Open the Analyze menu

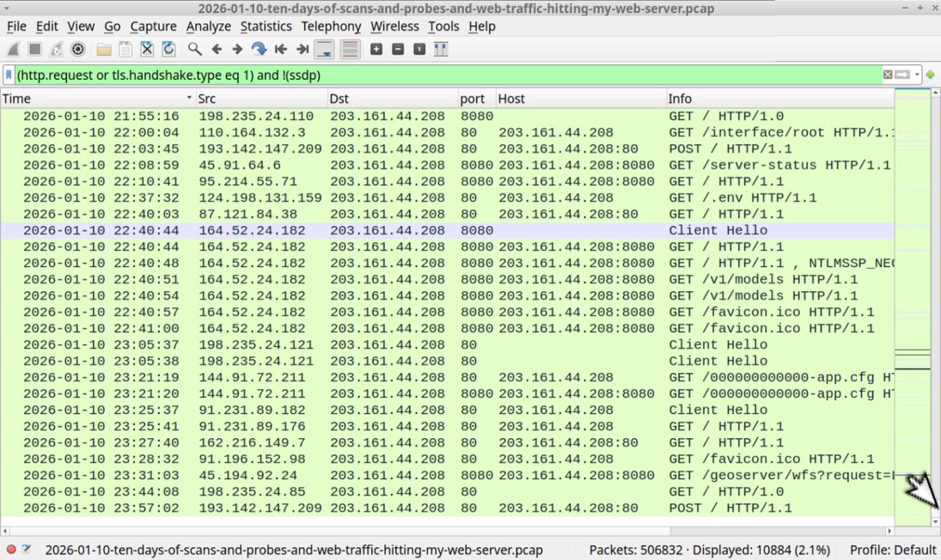(x=208, y=27)
